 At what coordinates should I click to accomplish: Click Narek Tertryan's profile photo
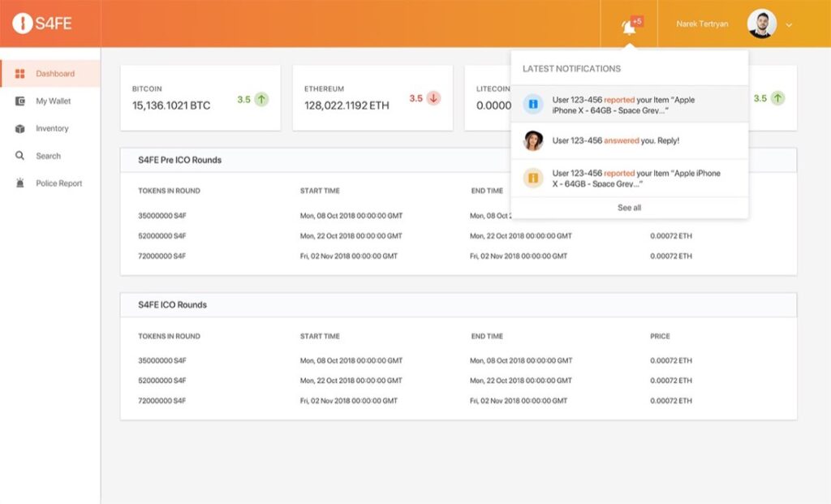point(761,24)
